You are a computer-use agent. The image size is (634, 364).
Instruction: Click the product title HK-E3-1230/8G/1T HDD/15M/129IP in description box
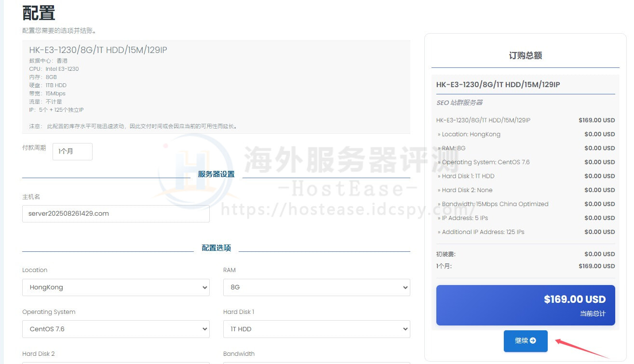click(98, 50)
